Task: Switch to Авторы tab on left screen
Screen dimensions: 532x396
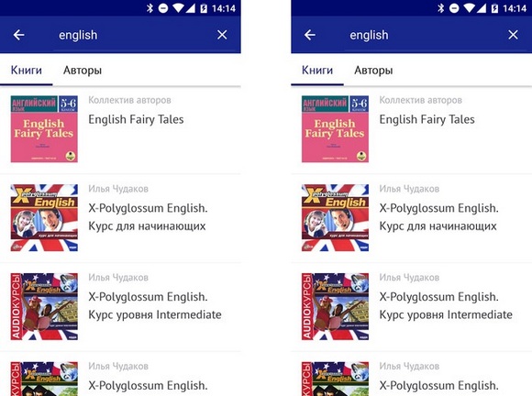Action: (x=83, y=71)
